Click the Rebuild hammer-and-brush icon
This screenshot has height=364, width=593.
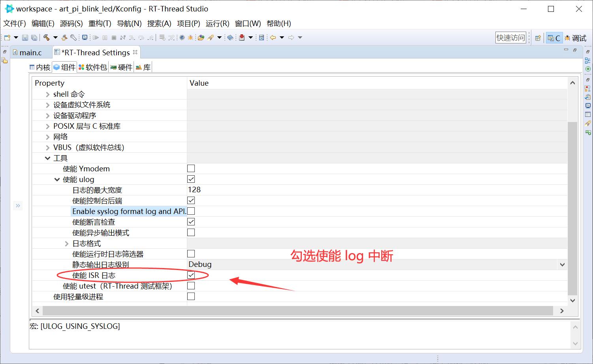[x=64, y=38]
